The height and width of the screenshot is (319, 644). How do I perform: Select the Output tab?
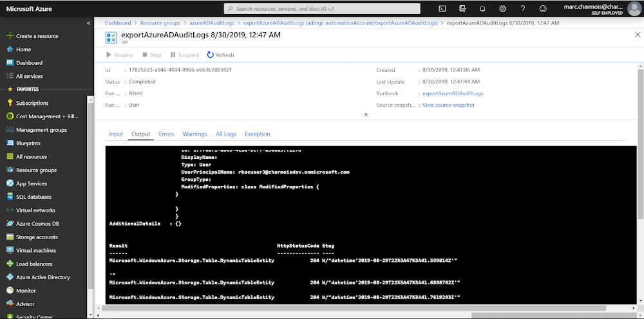coord(141,134)
